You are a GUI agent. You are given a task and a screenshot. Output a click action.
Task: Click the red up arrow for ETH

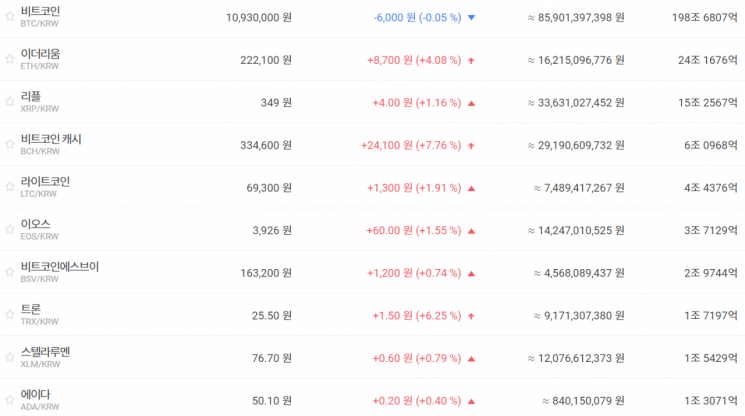point(471,60)
